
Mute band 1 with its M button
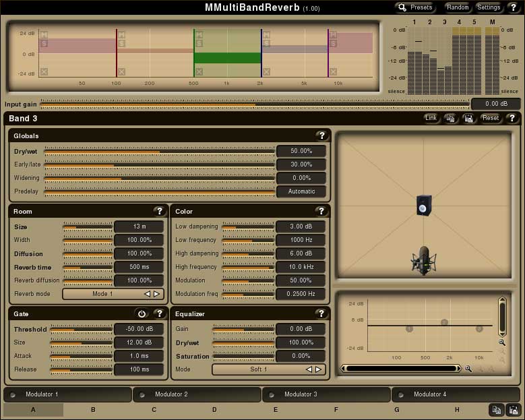44,34
